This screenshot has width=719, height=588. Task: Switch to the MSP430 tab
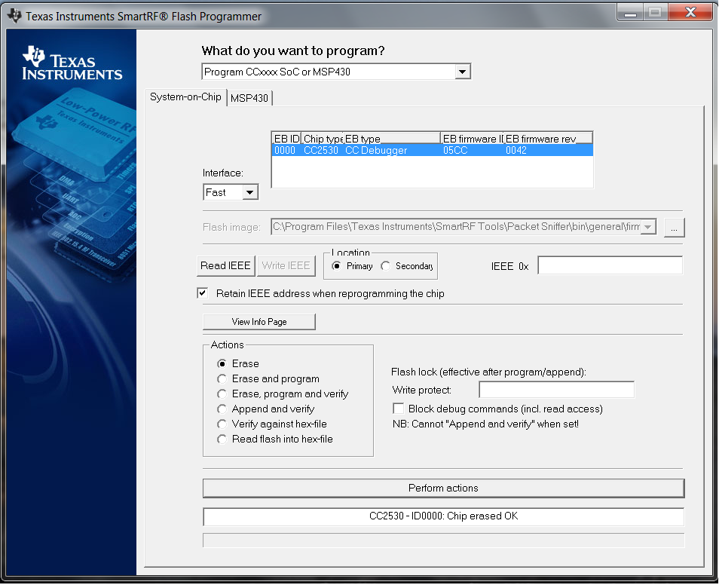click(x=249, y=98)
